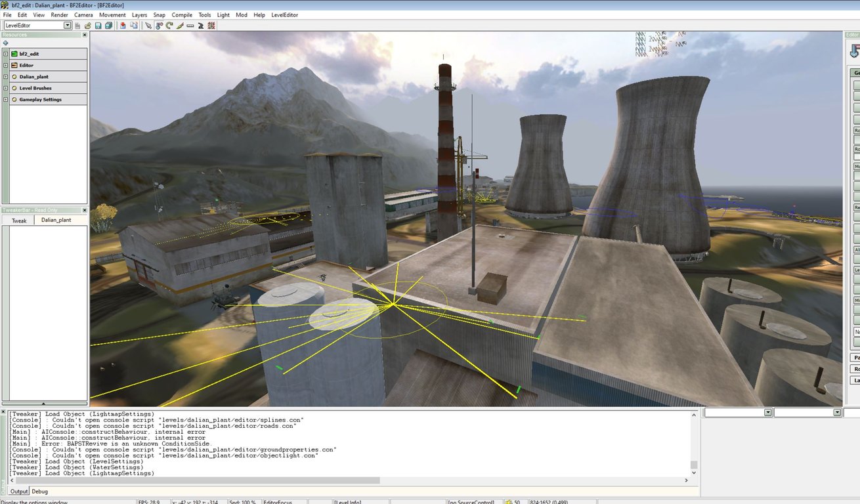Image resolution: width=860 pixels, height=504 pixels.
Task: Open first dropdown right of output console
Action: pyautogui.click(x=768, y=413)
